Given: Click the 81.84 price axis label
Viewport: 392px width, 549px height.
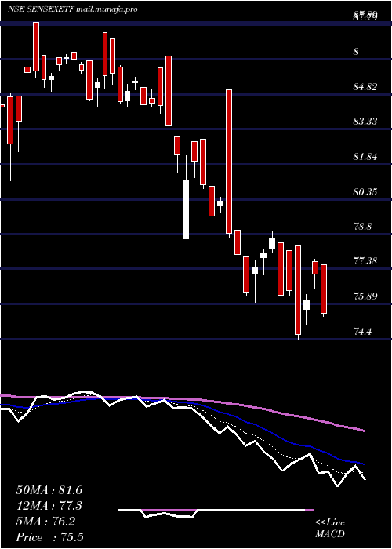Looking at the screenshot, I should pyautogui.click(x=365, y=157).
